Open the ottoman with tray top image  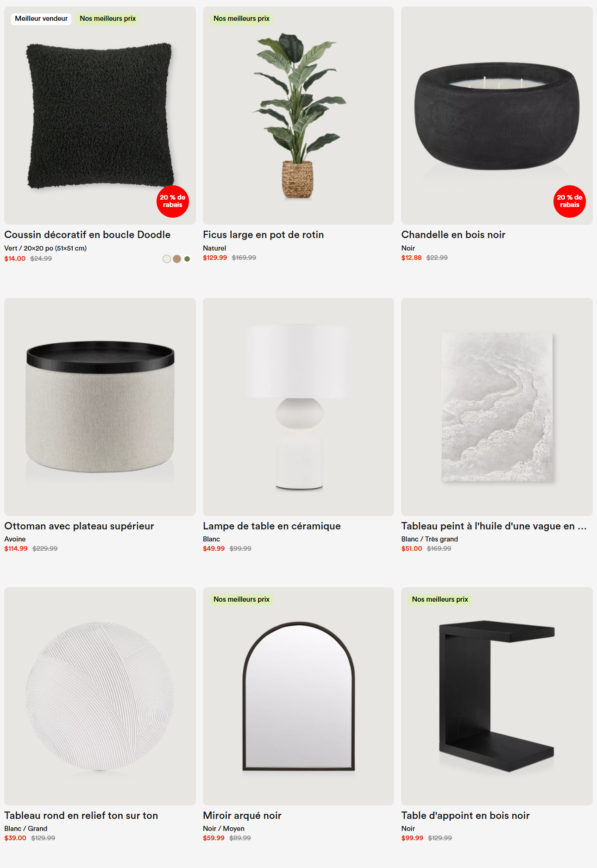(x=100, y=407)
